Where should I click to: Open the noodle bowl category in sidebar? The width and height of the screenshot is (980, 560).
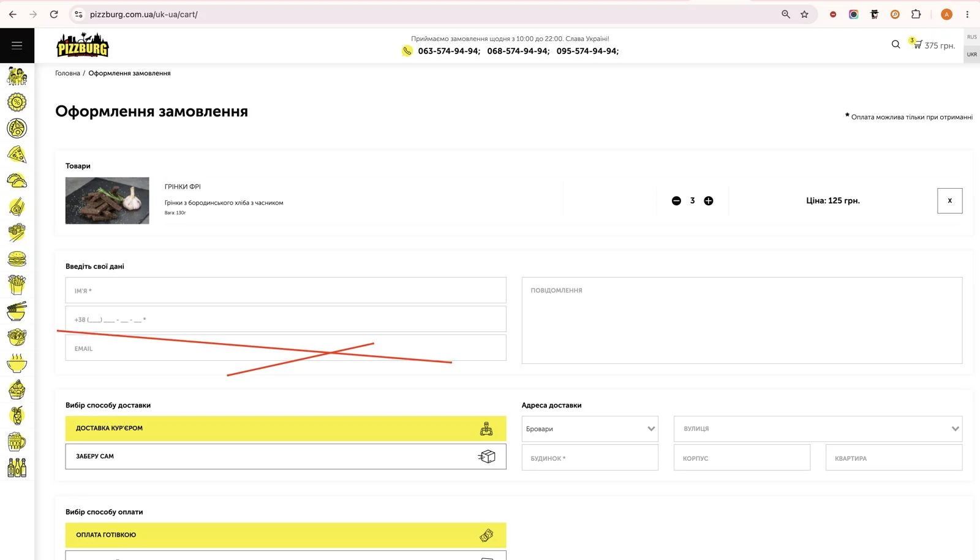(x=17, y=311)
